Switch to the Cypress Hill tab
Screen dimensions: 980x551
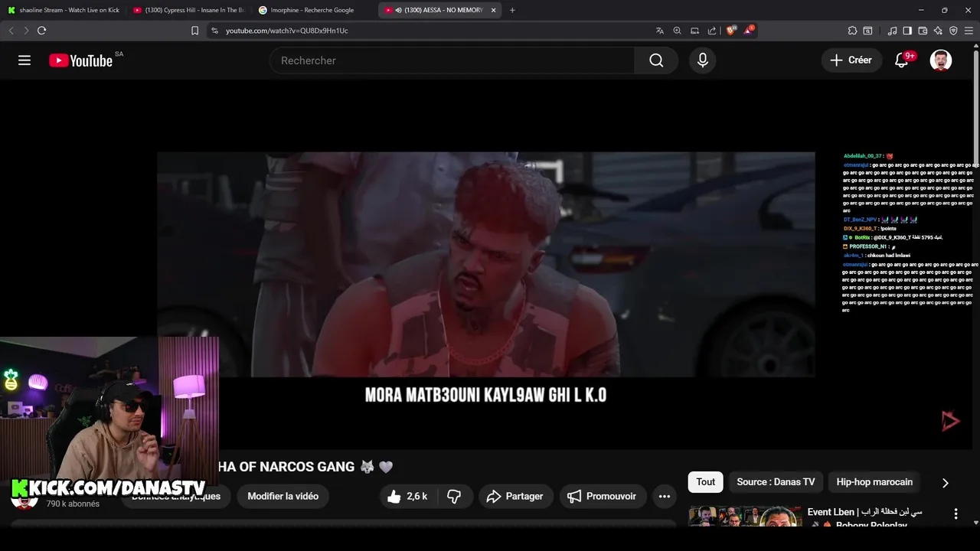(x=189, y=10)
